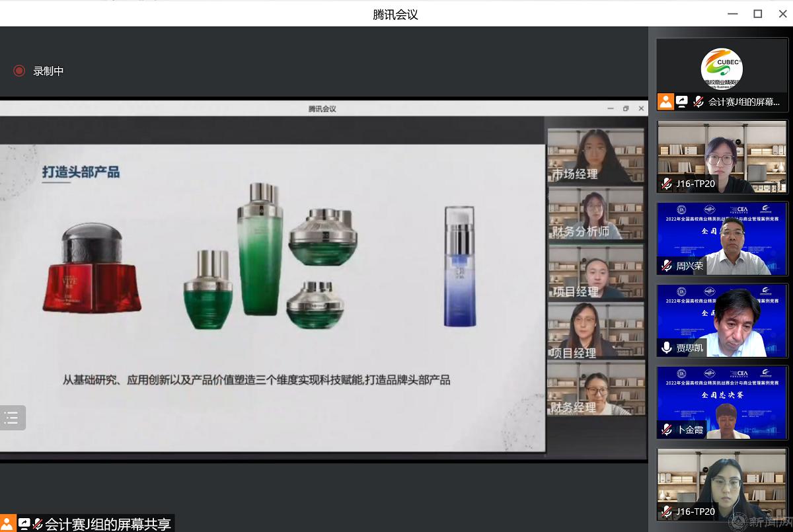Click the orange host icon beside 会计赛J组的屏幕共享
Screen dimensions: 793x532
pos(7,524)
